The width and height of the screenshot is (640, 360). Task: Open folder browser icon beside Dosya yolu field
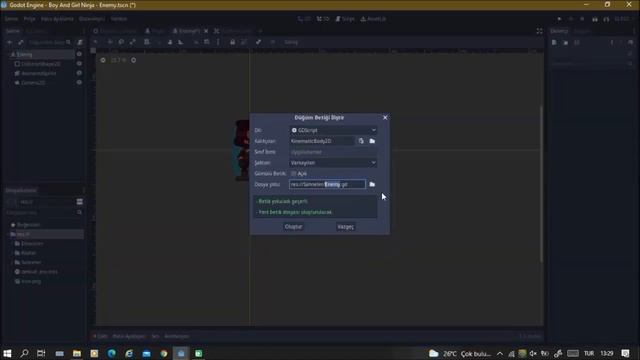point(372,184)
